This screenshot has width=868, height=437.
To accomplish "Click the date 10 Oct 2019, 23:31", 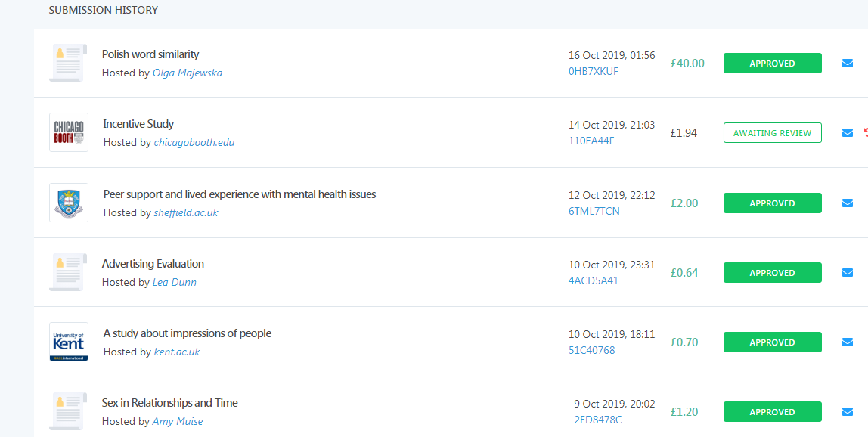I will (x=612, y=265).
